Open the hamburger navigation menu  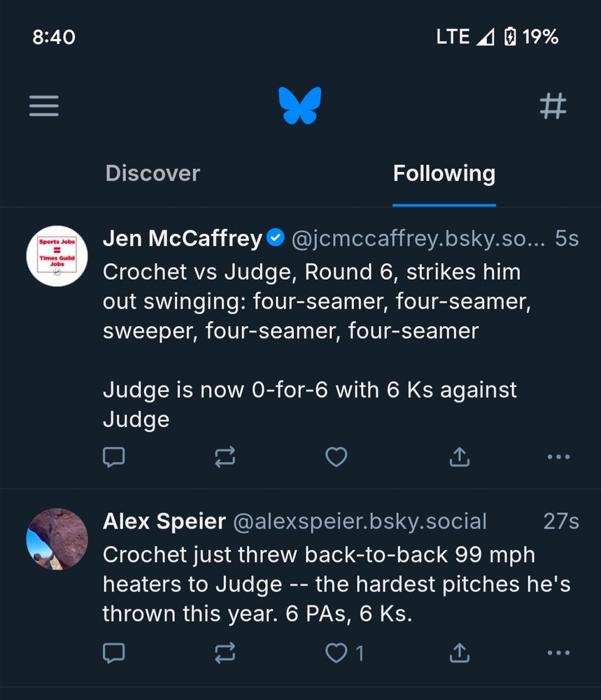click(44, 106)
